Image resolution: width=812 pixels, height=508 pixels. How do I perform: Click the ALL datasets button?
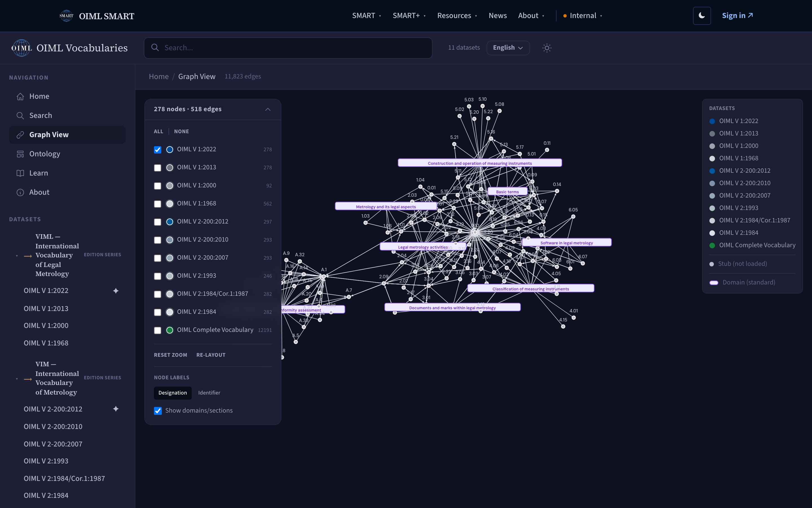158,131
